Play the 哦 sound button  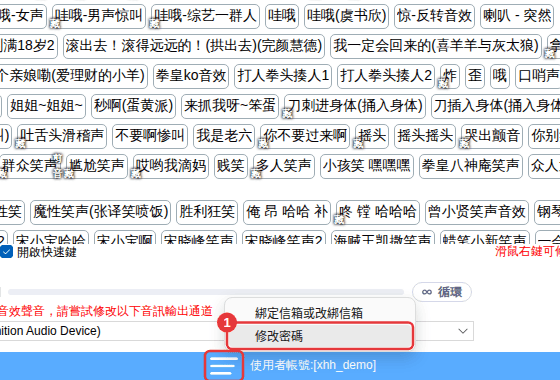pos(500,76)
